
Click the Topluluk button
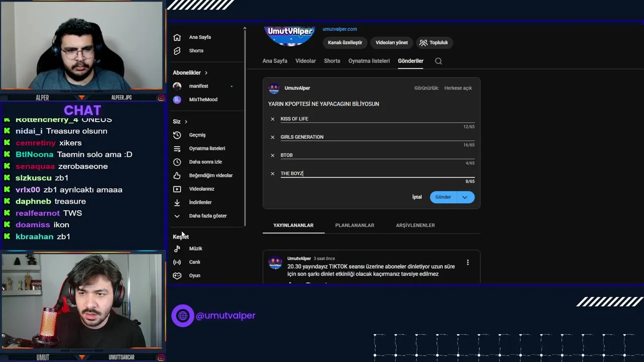click(x=434, y=43)
